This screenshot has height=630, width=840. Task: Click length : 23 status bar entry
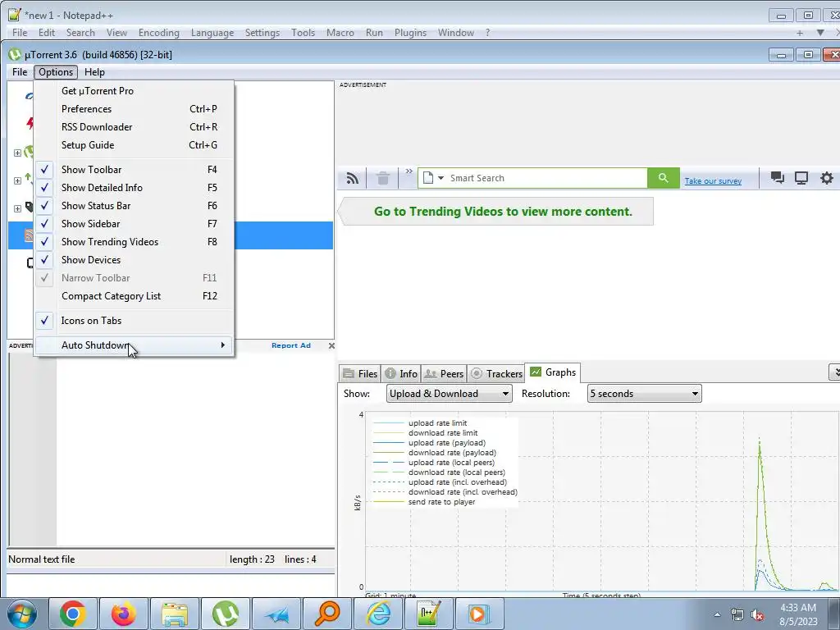(252, 559)
